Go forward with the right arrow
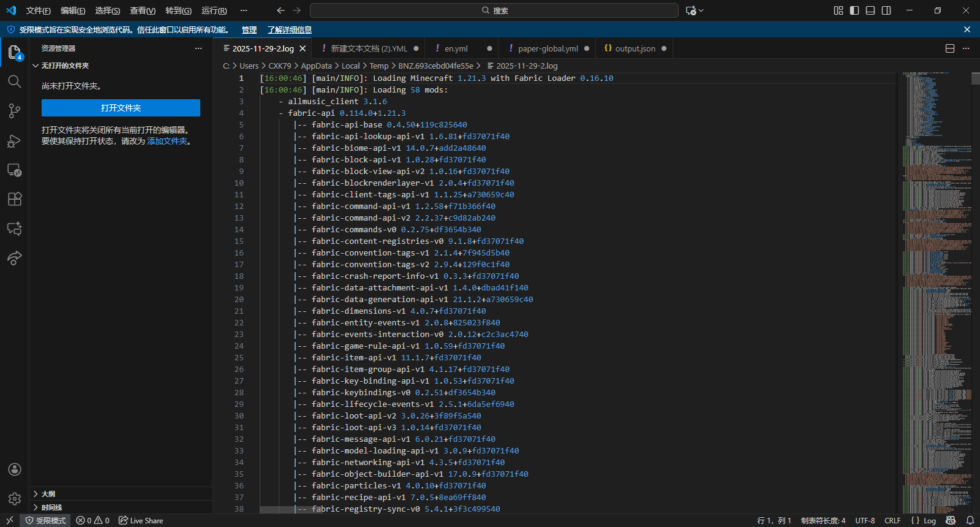The image size is (980, 527). coord(297,10)
